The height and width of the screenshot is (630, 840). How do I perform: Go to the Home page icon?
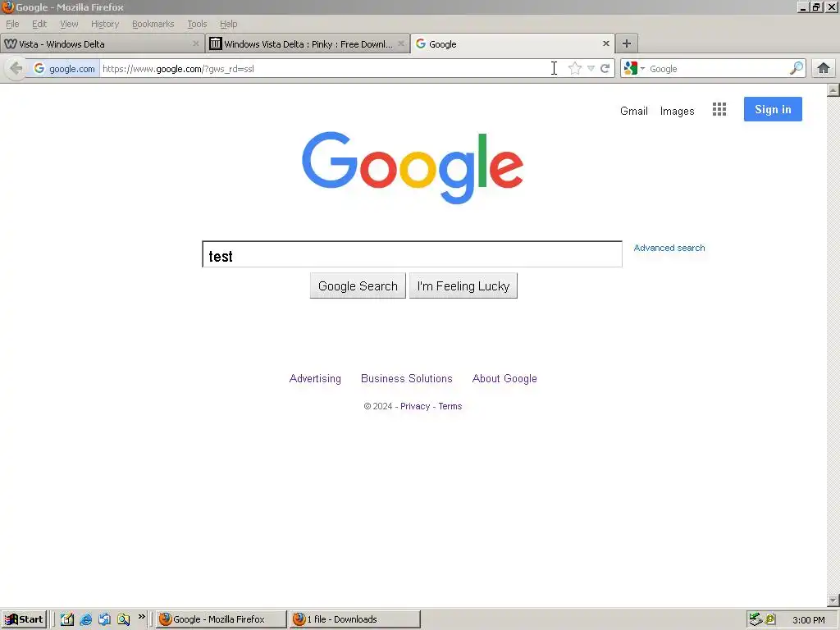(824, 68)
